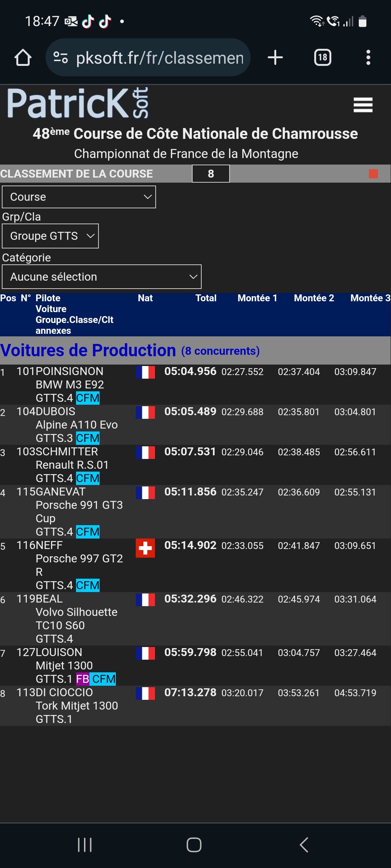Open a new browser tab
Viewport: 391px width, 868px height.
tap(275, 58)
